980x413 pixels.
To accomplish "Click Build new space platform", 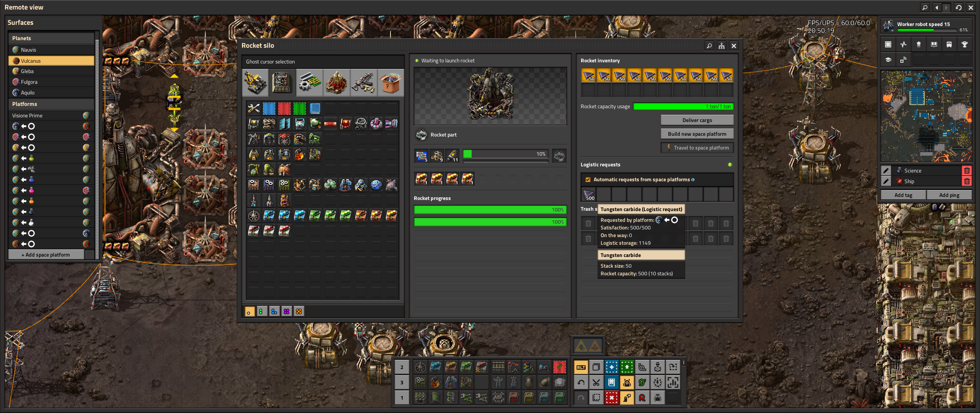I will [697, 134].
